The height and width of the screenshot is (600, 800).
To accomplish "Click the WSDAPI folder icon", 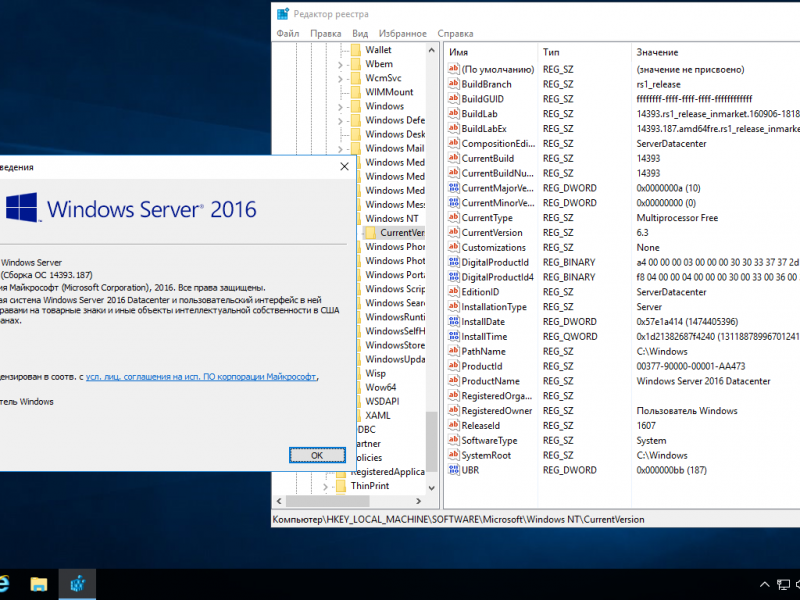I will click(x=359, y=401).
